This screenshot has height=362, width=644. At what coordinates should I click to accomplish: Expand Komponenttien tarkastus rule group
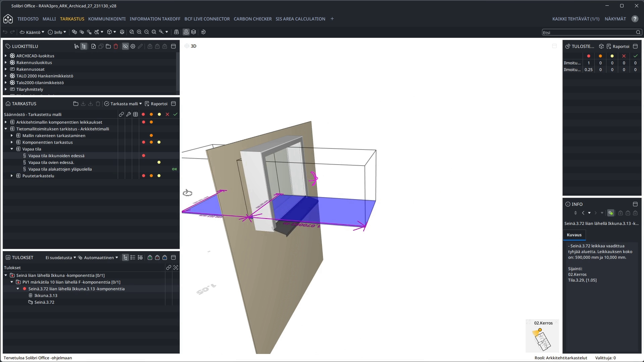coord(12,142)
